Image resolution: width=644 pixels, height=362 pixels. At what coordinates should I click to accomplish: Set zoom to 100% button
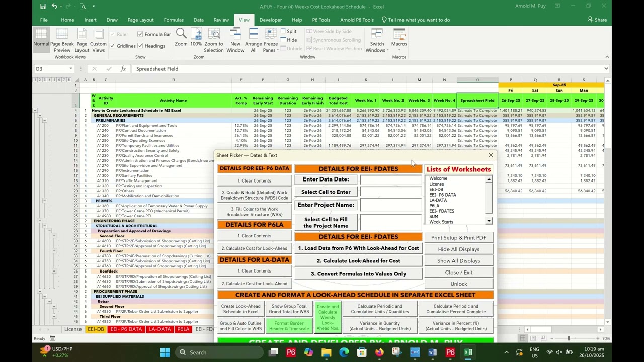[196, 38]
